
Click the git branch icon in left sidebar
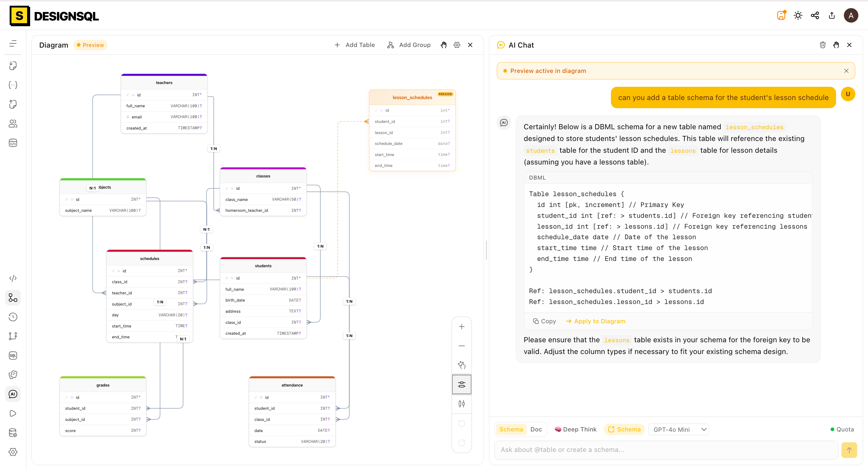click(x=13, y=336)
